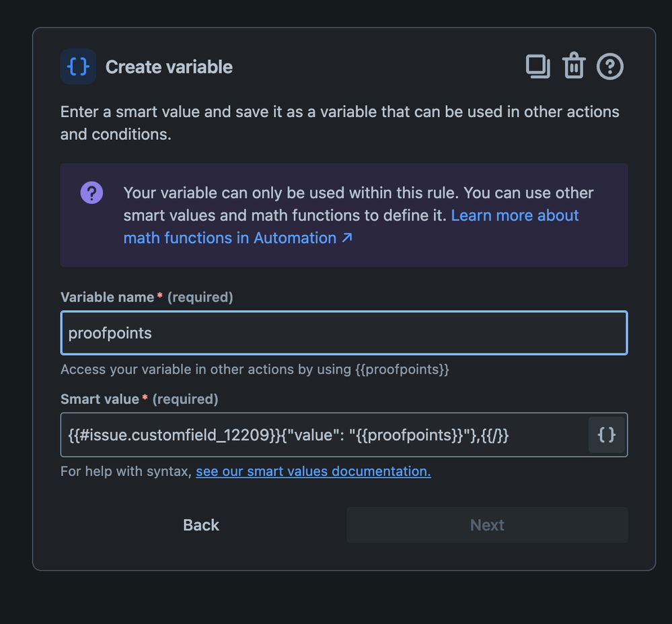Select the Back button

click(200, 524)
